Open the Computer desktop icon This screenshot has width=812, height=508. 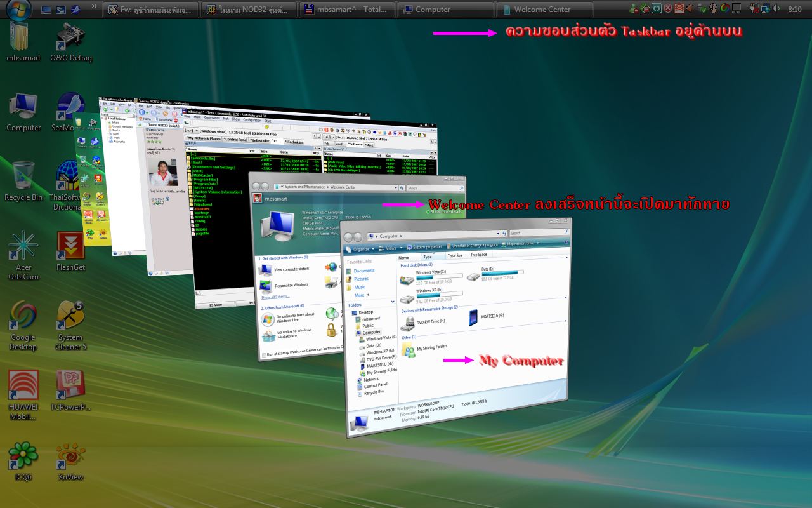click(23, 112)
